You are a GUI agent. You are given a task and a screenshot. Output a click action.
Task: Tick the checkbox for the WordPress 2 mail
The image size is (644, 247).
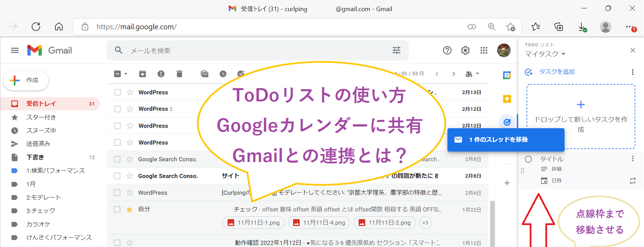117,109
